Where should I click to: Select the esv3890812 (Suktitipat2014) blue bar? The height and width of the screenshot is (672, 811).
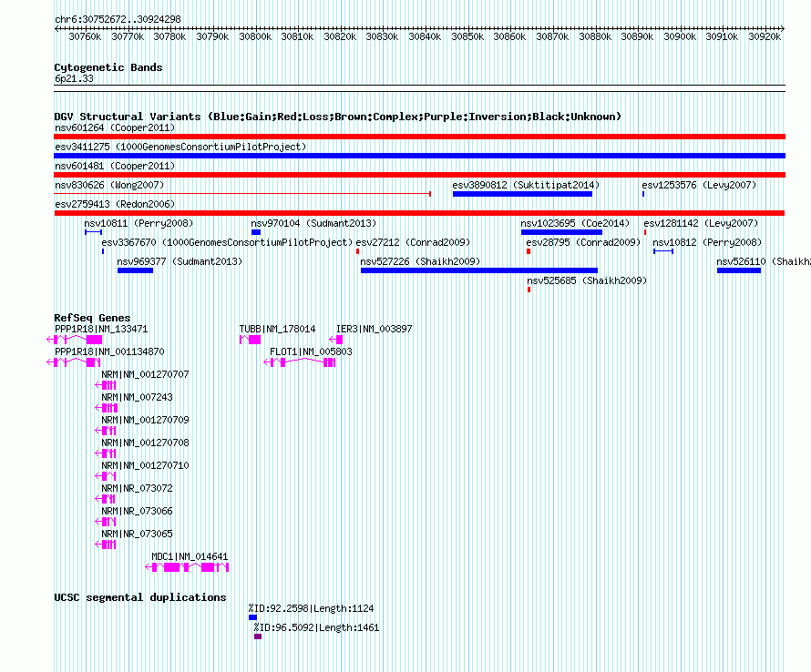point(522,194)
